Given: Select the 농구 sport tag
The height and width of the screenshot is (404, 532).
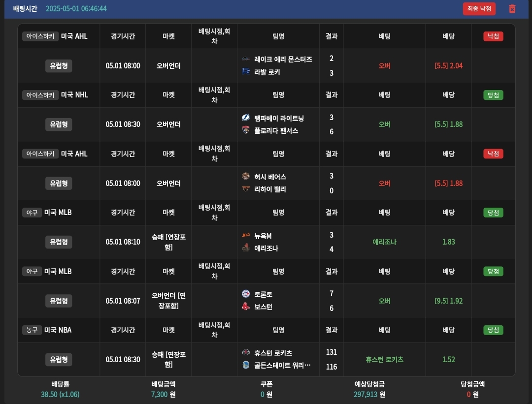Looking at the screenshot, I should tap(32, 330).
